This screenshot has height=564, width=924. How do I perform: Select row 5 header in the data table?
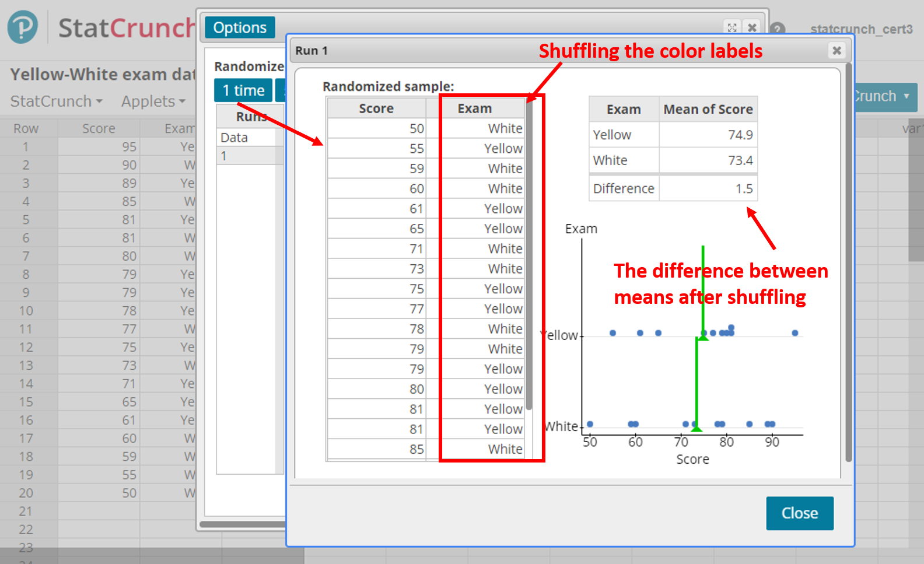26,220
